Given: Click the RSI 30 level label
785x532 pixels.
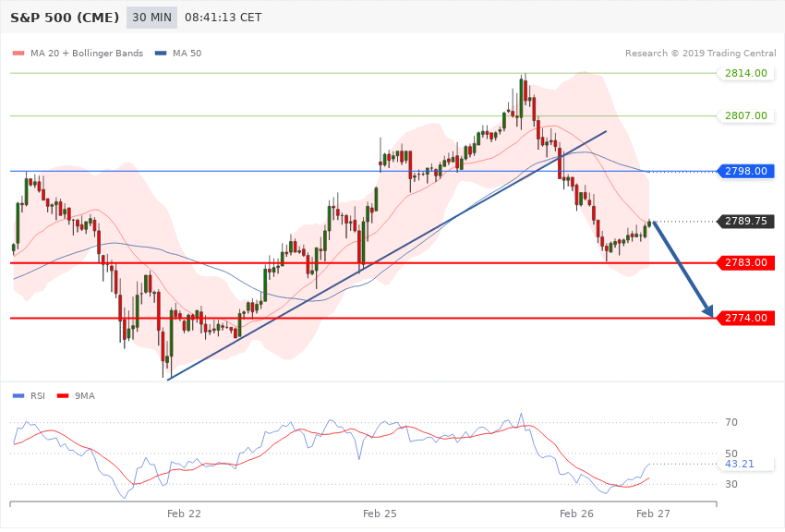Looking at the screenshot, I should point(731,484).
